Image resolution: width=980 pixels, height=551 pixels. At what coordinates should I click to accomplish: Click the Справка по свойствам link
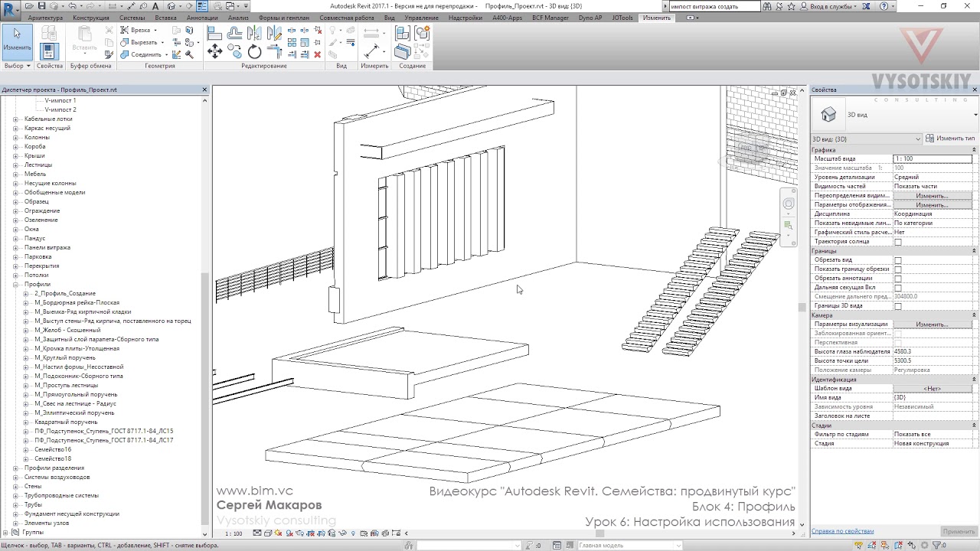coord(843,531)
